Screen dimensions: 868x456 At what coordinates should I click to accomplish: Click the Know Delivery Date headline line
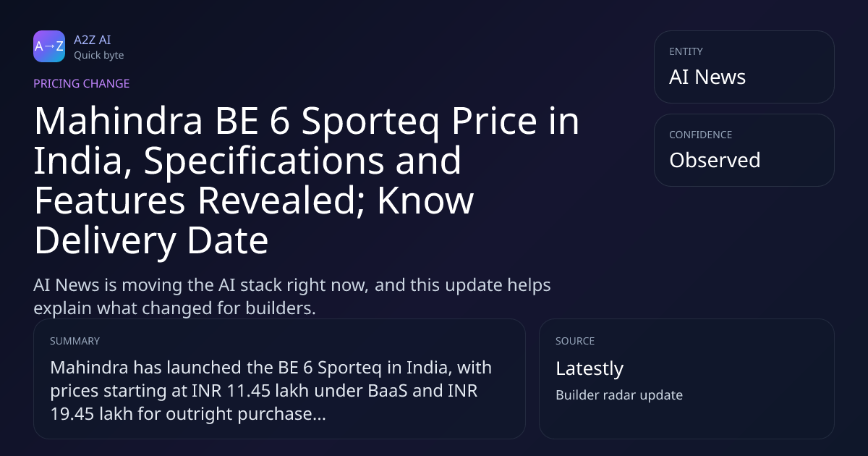(255, 221)
